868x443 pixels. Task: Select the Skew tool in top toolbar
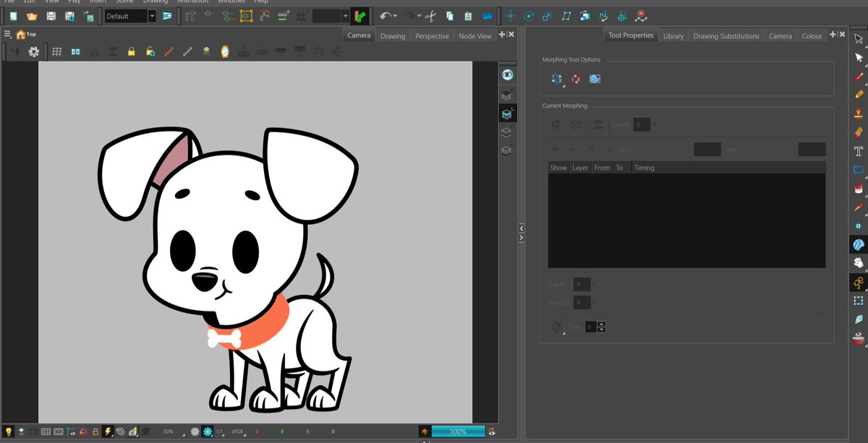[566, 16]
